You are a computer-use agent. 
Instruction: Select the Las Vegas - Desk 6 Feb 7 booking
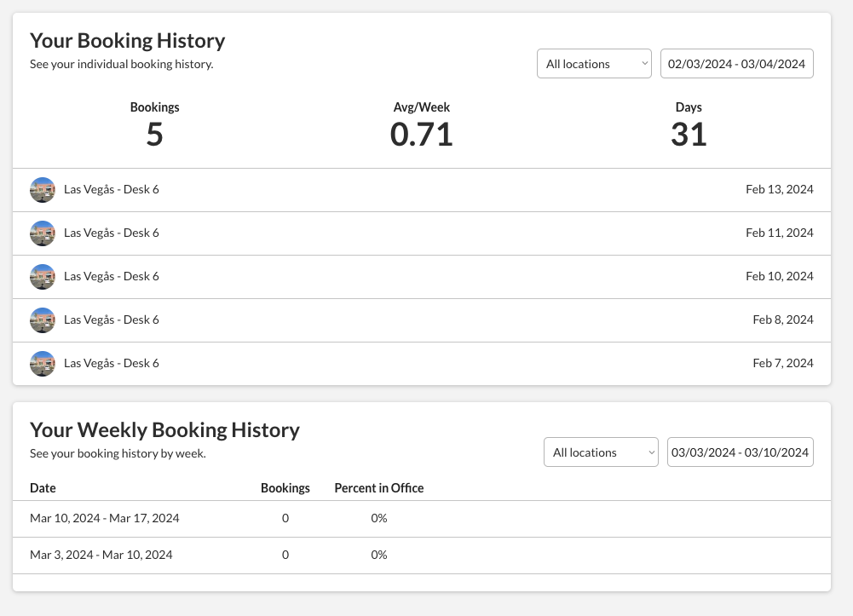pos(112,363)
